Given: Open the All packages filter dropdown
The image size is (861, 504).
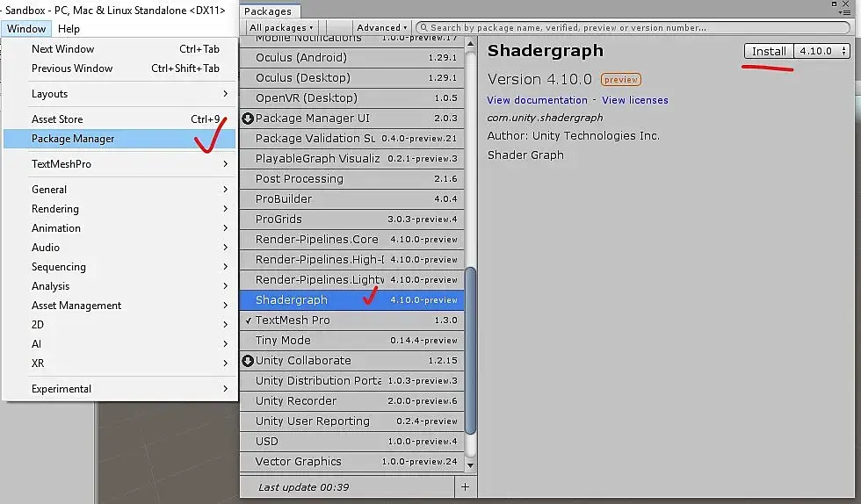Looking at the screenshot, I should [281, 27].
